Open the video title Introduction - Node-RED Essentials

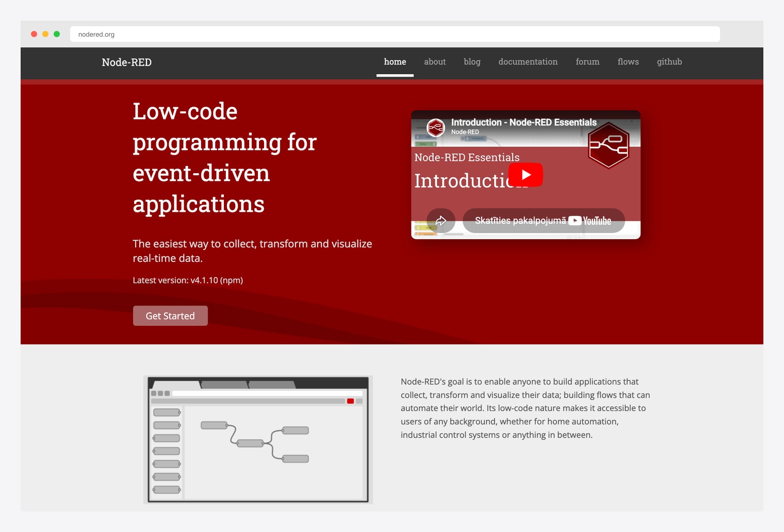(524, 122)
